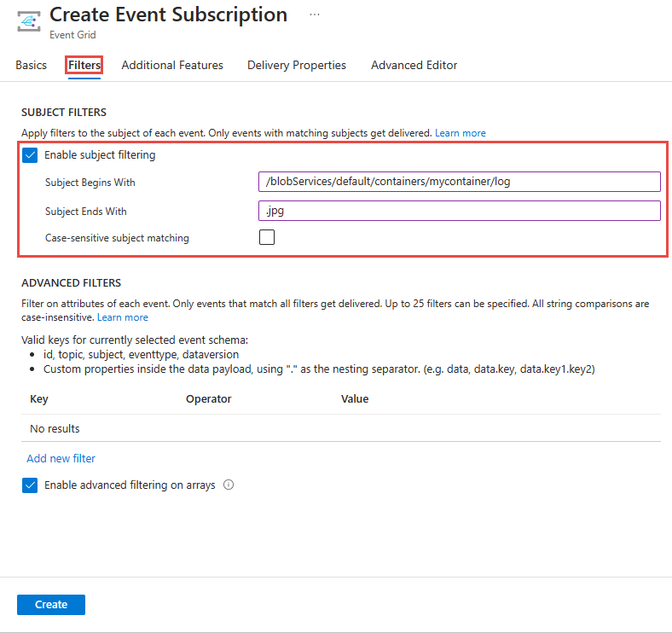The width and height of the screenshot is (672, 633).
Task: Open the Advanced Editor tab
Action: coord(414,65)
